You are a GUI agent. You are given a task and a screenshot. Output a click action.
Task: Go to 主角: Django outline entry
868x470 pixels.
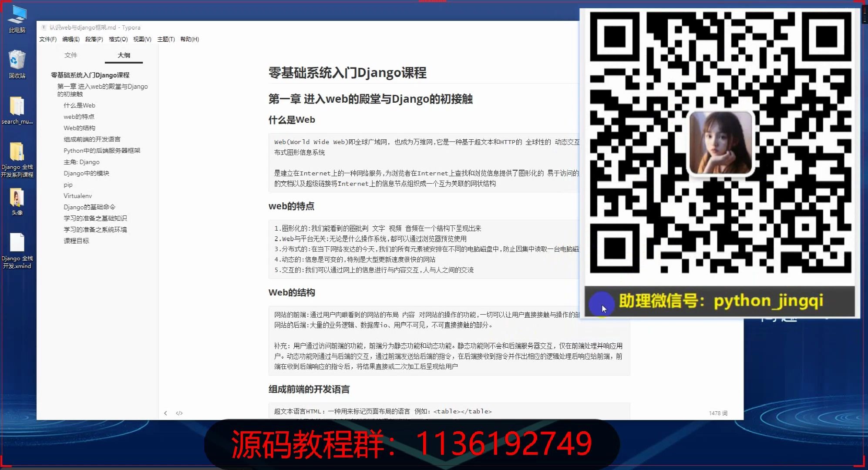tap(81, 162)
